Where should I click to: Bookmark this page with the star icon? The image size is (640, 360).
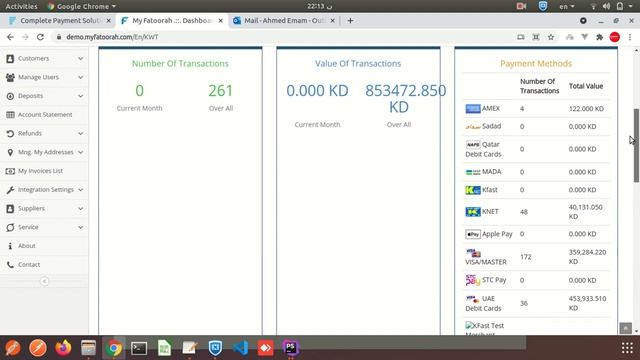pyautogui.click(x=551, y=37)
